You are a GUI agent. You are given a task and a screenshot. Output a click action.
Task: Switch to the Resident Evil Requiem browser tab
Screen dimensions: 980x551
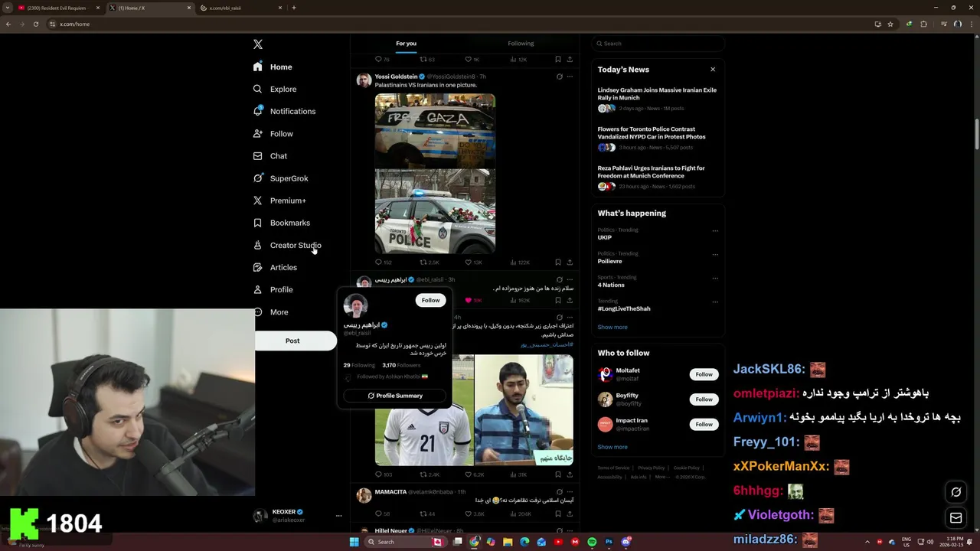[57, 8]
